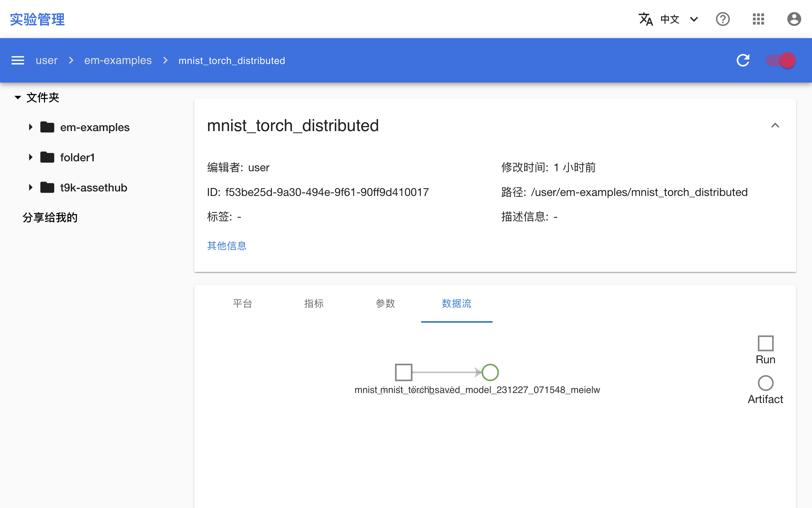Screen dimensions: 812x508
Task: Click the translate language icon
Action: [645, 19]
